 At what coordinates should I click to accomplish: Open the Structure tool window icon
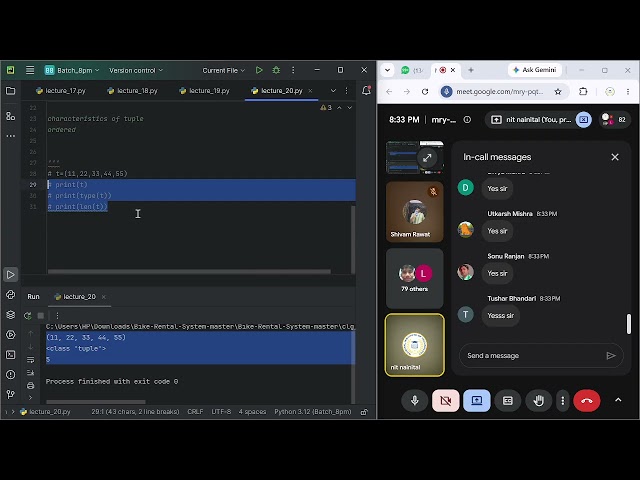click(11, 116)
